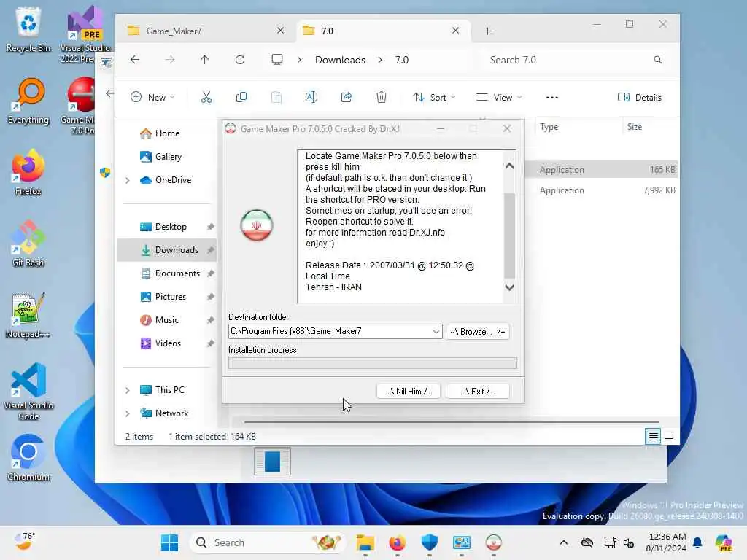Click the Windows Start button
Viewport: 747px width, 560px height.
pyautogui.click(x=169, y=542)
